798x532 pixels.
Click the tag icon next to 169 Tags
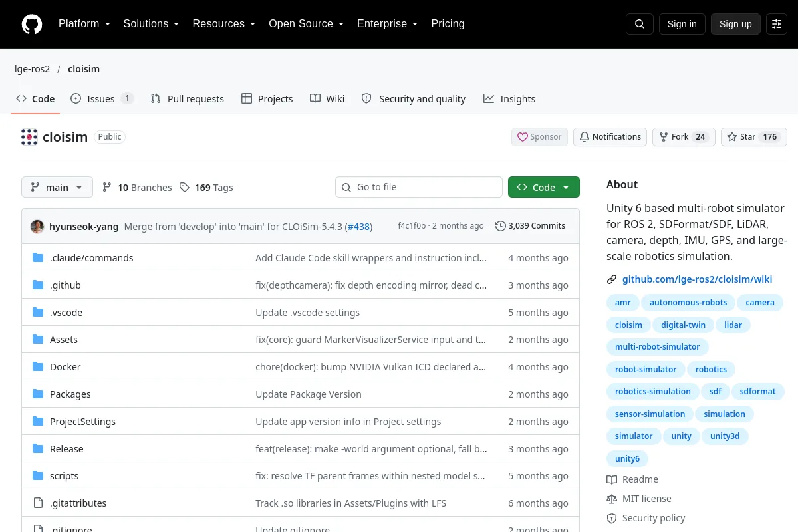click(184, 188)
